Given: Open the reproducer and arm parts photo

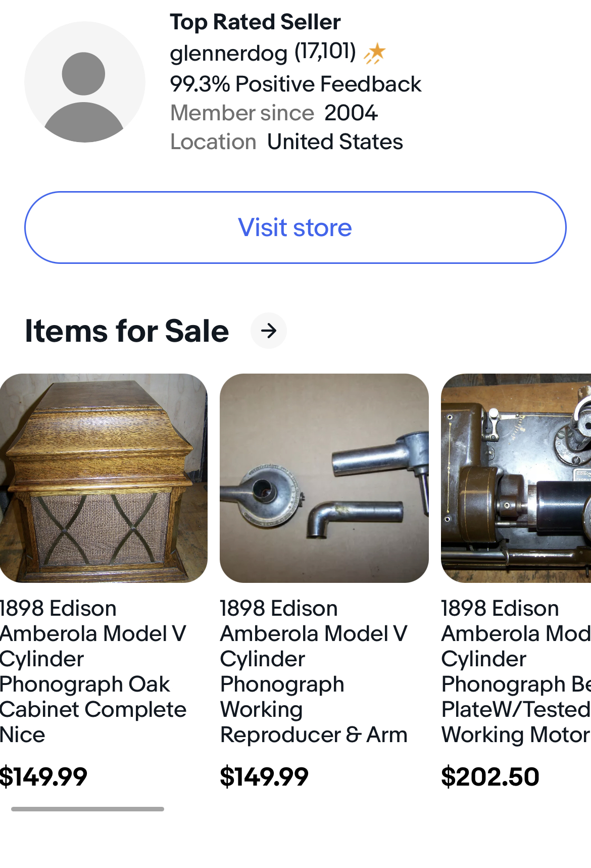Looking at the screenshot, I should click(324, 478).
